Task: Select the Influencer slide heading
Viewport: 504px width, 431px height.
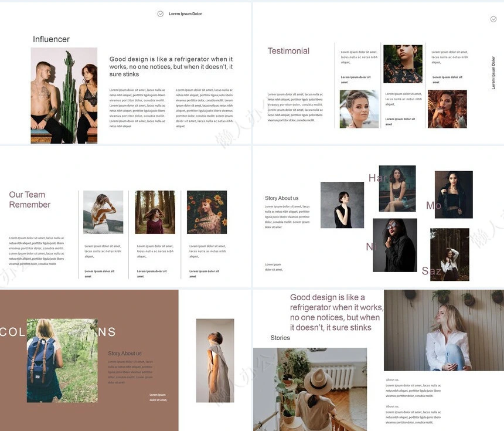Action: (x=51, y=39)
